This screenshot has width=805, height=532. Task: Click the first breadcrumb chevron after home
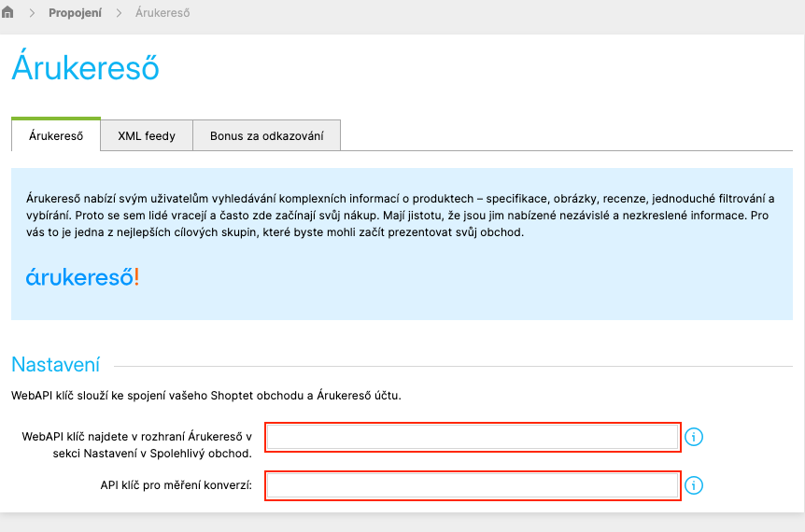click(x=32, y=13)
